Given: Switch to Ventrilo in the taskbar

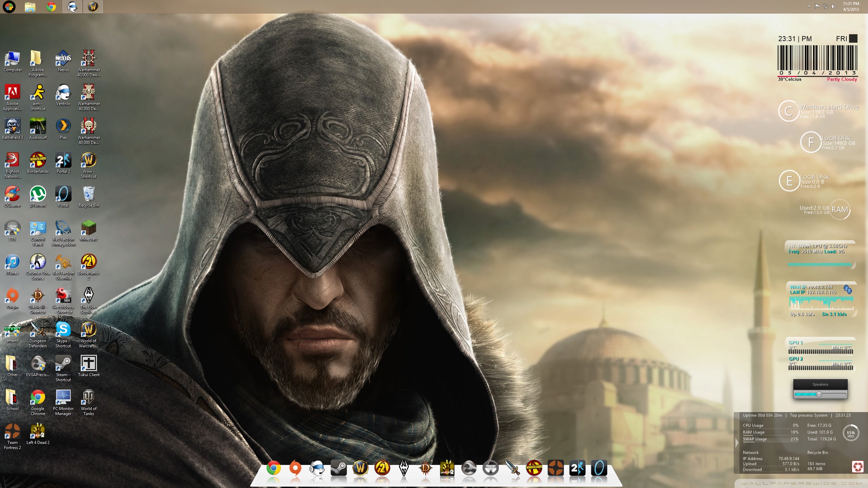Looking at the screenshot, I should click(x=72, y=7).
